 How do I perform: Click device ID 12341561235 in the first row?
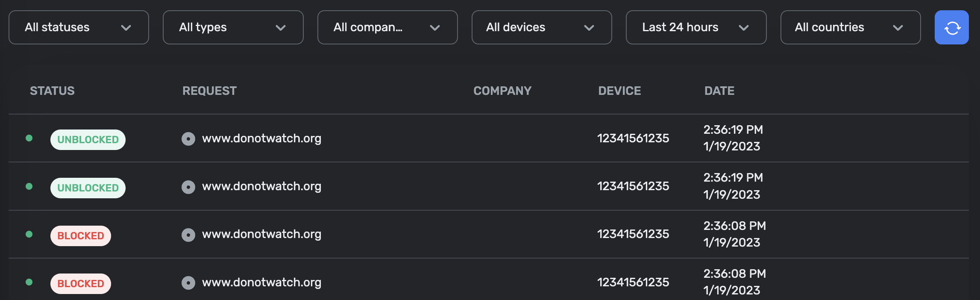633,138
